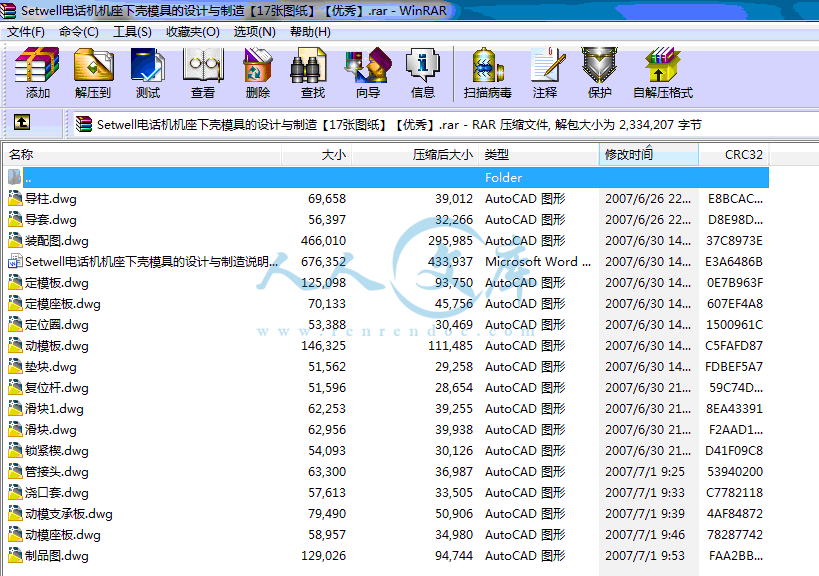Select file 导套.dwg

coord(51,219)
